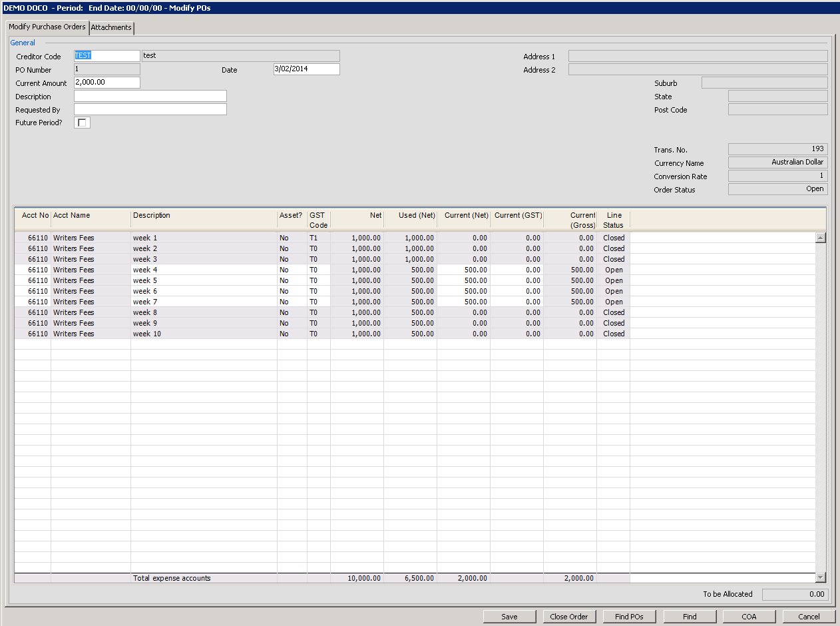Screen dimensions: 840x626
Task: Switch to the Attachments tab
Action: coord(112,28)
